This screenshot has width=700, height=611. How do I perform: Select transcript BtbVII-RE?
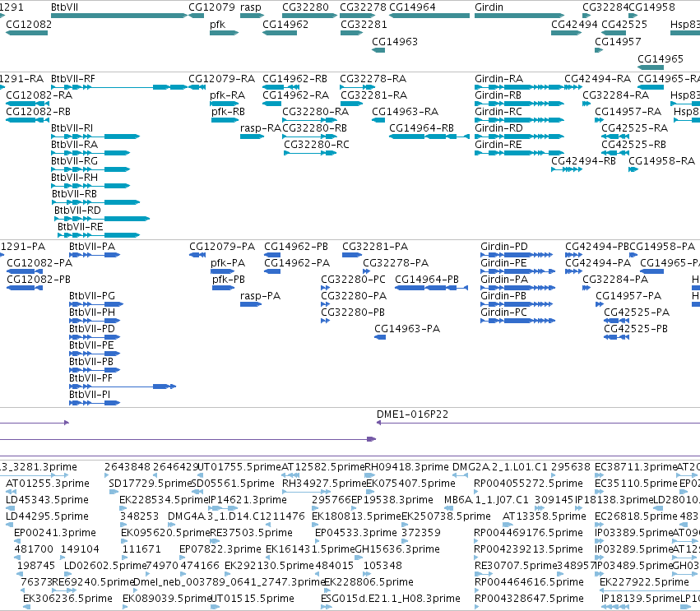(x=81, y=227)
